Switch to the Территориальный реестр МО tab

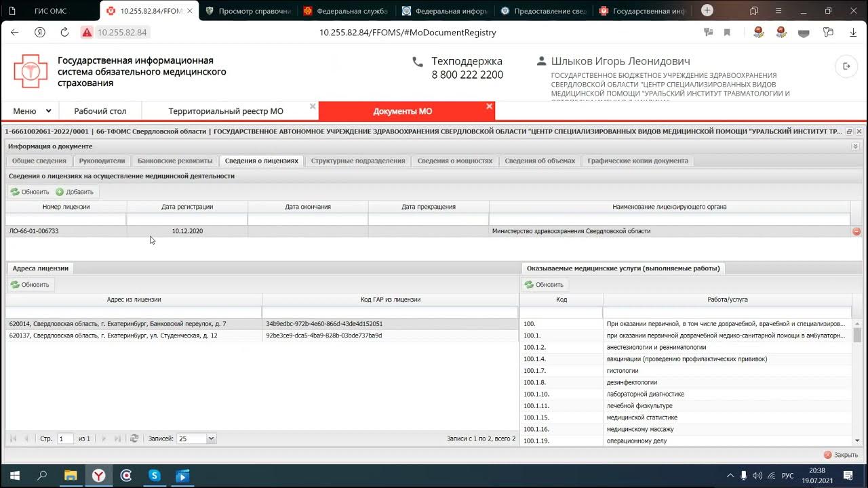pyautogui.click(x=226, y=111)
